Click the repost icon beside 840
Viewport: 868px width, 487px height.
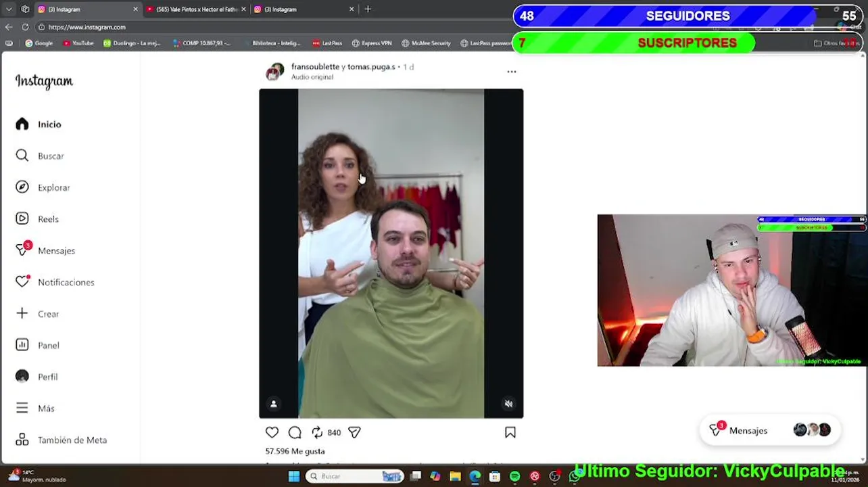(x=317, y=432)
